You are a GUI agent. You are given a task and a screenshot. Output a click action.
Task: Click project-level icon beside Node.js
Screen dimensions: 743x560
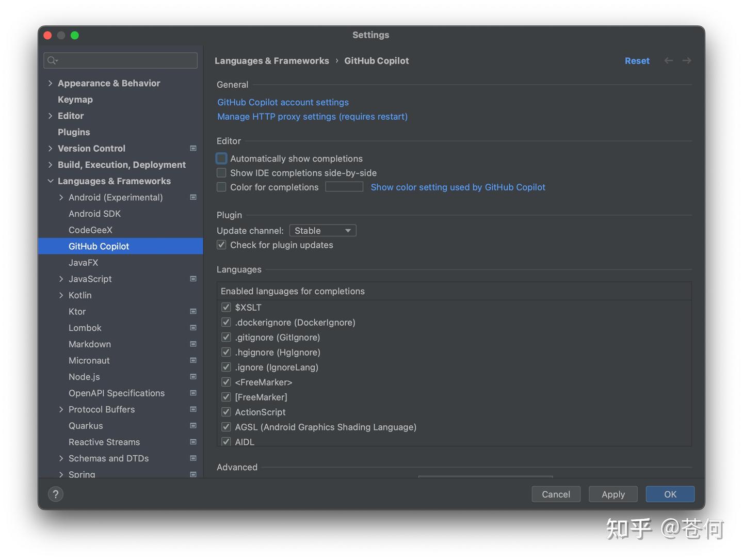tap(193, 377)
